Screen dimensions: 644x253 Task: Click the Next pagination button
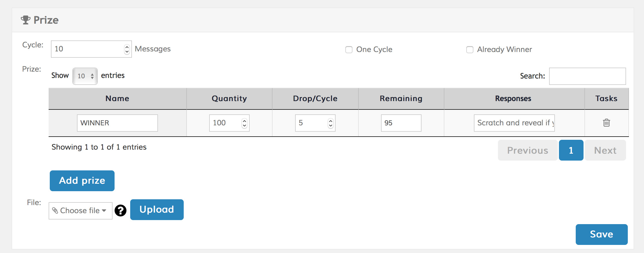click(x=605, y=150)
